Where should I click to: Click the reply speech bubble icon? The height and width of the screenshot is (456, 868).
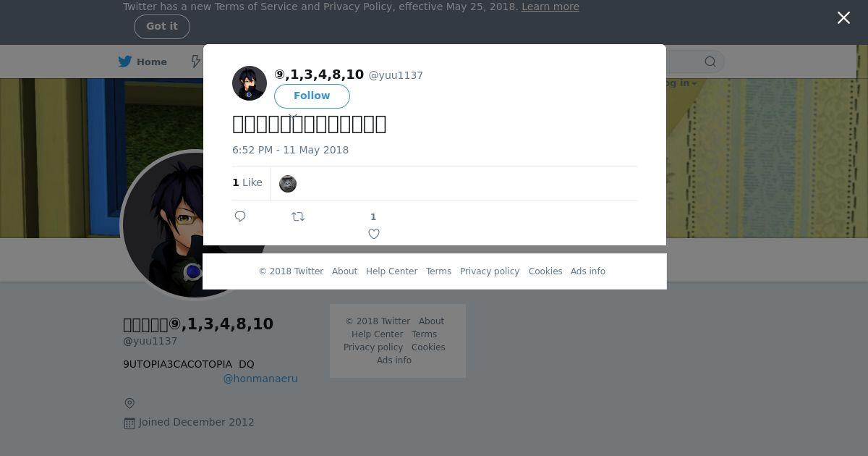click(240, 216)
